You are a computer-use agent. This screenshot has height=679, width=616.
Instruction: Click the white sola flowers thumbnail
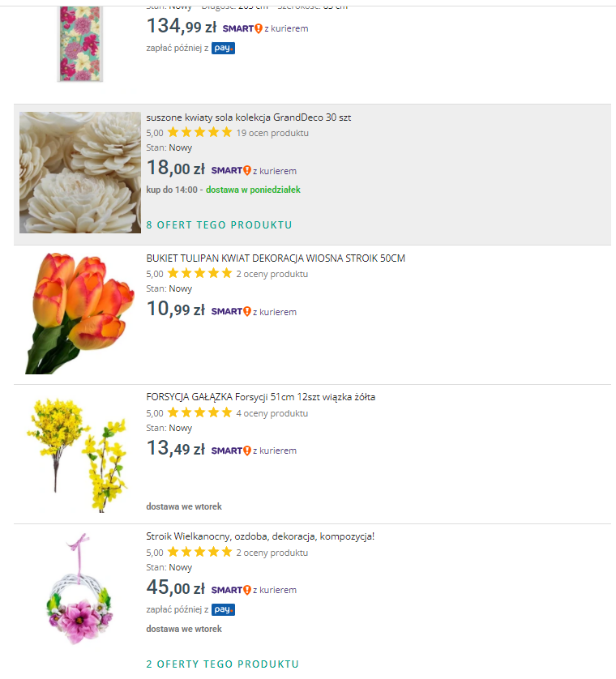(x=80, y=173)
